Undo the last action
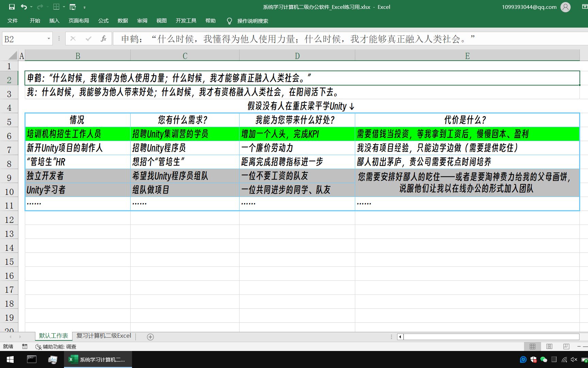 (x=24, y=7)
